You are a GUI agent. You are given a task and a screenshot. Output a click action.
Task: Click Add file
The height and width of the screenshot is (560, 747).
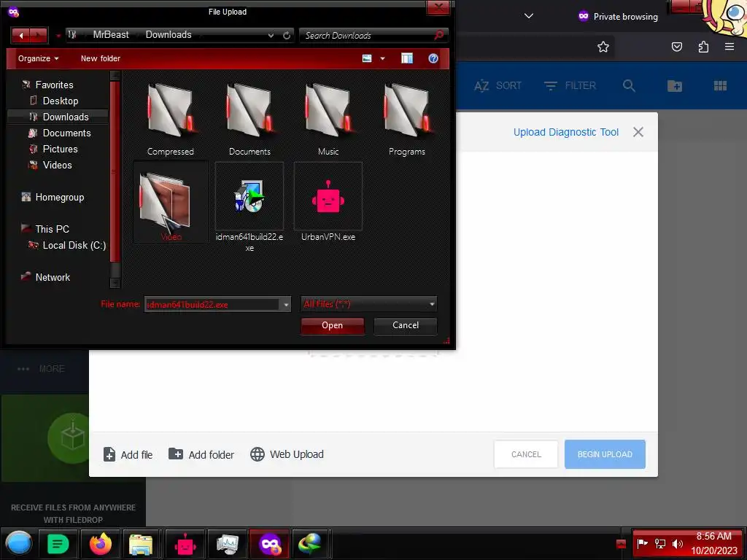tap(128, 454)
